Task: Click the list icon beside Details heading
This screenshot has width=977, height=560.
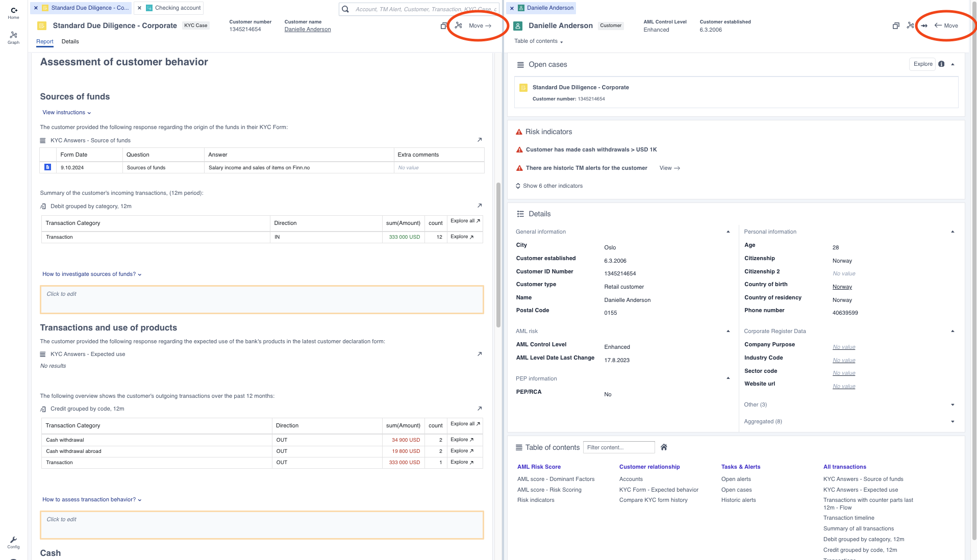Action: [x=520, y=214]
